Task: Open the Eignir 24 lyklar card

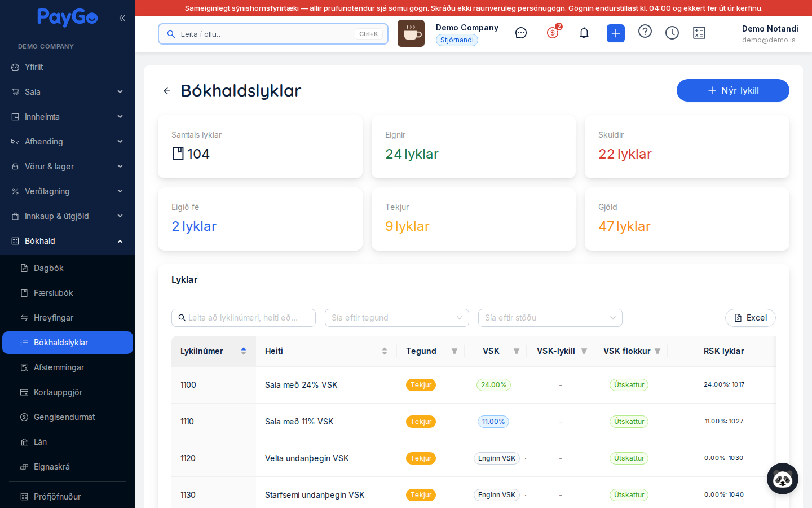Action: pos(474,147)
